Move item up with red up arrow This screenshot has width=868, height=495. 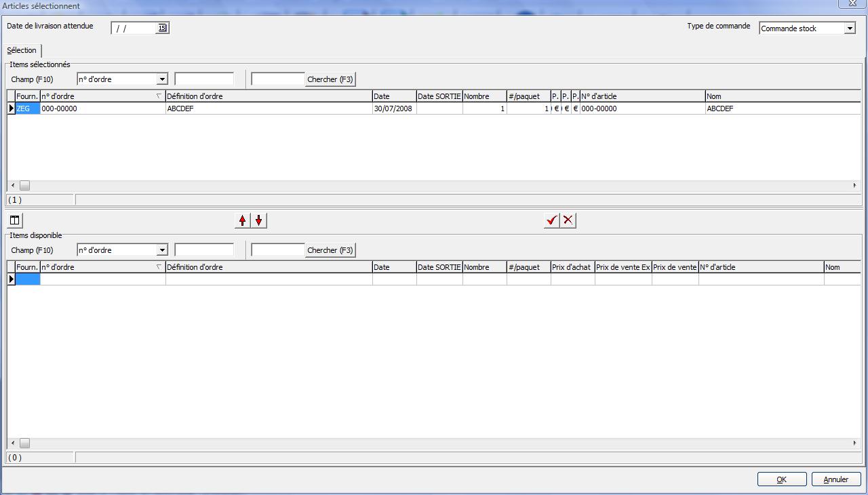click(243, 220)
